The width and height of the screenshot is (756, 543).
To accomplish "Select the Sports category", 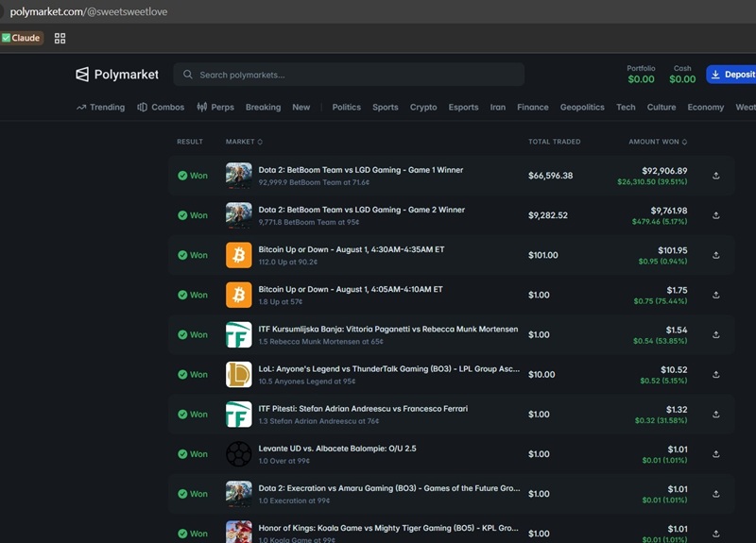I will tap(386, 107).
